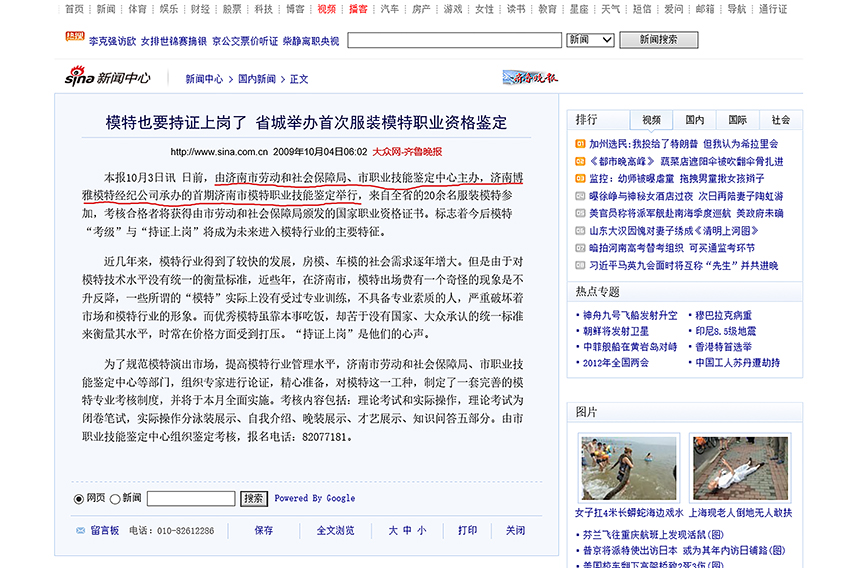Click the 新闻搜索 button
The image size is (853, 568).
click(659, 40)
